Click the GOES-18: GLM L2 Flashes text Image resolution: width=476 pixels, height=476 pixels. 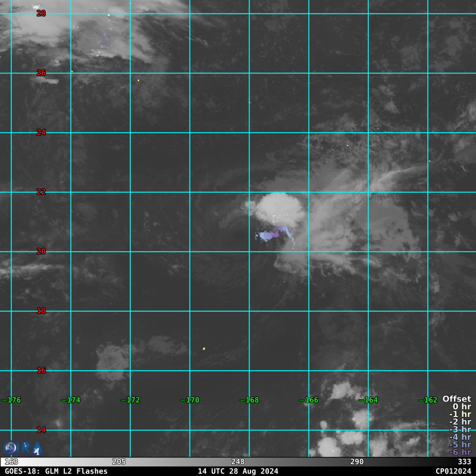56,471
